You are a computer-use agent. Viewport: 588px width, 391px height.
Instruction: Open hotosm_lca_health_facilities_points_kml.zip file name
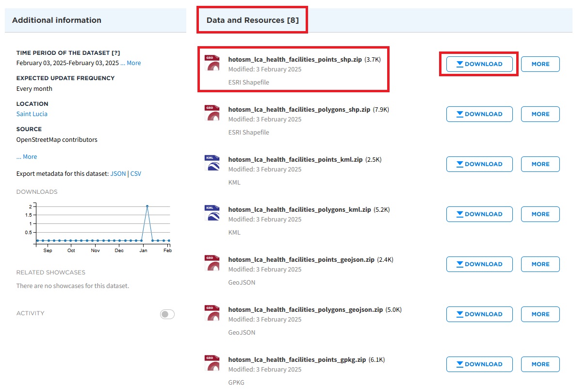coord(295,160)
